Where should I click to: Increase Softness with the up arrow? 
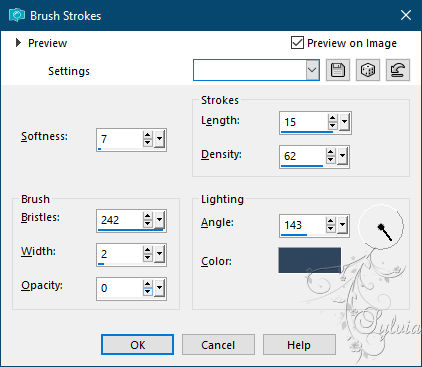[148, 135]
